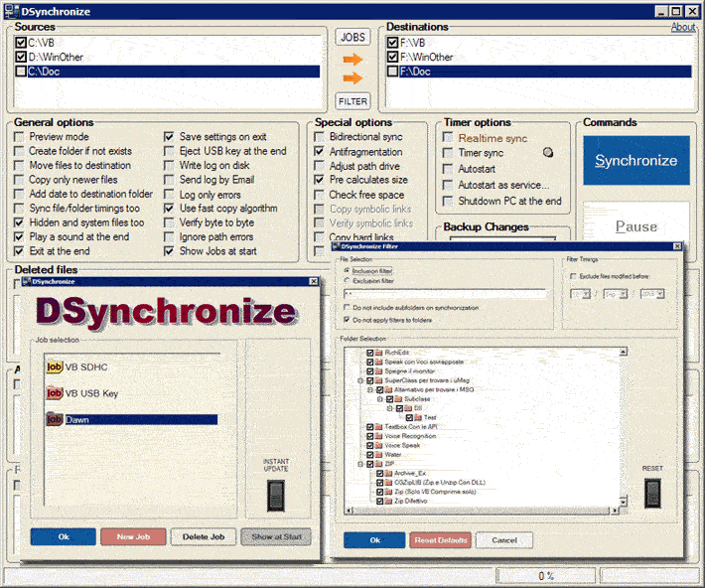Click the upper orange arrow between Sources and Destinations
This screenshot has width=705, height=588.
[x=352, y=59]
